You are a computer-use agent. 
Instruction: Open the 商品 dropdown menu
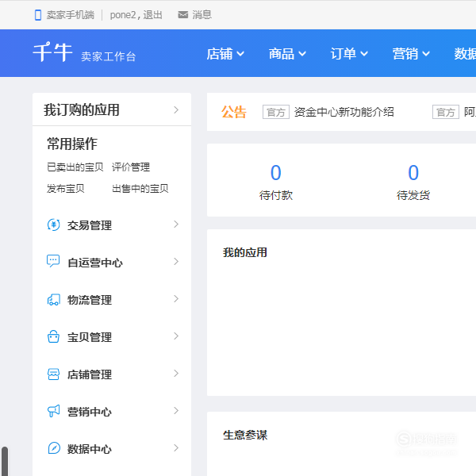287,54
